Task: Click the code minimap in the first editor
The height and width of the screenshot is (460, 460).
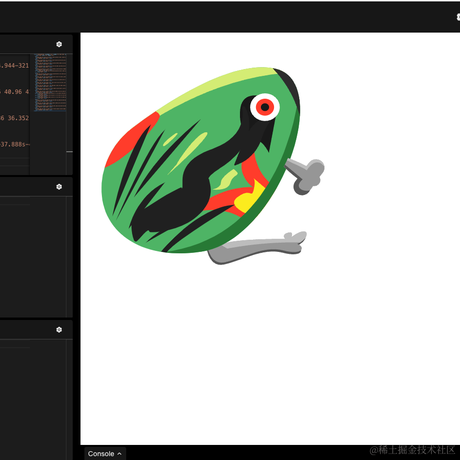Action: point(51,83)
